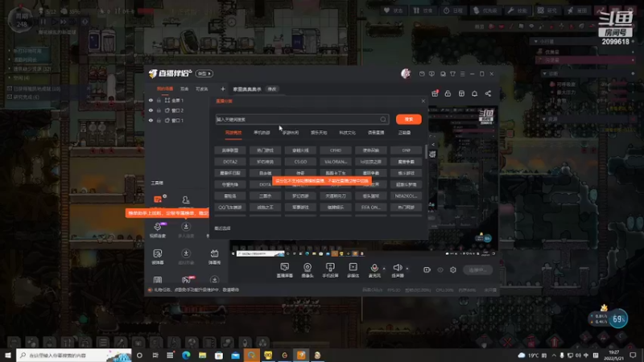Switch to 科技文化 category tab
The width and height of the screenshot is (644, 362).
pyautogui.click(x=348, y=133)
